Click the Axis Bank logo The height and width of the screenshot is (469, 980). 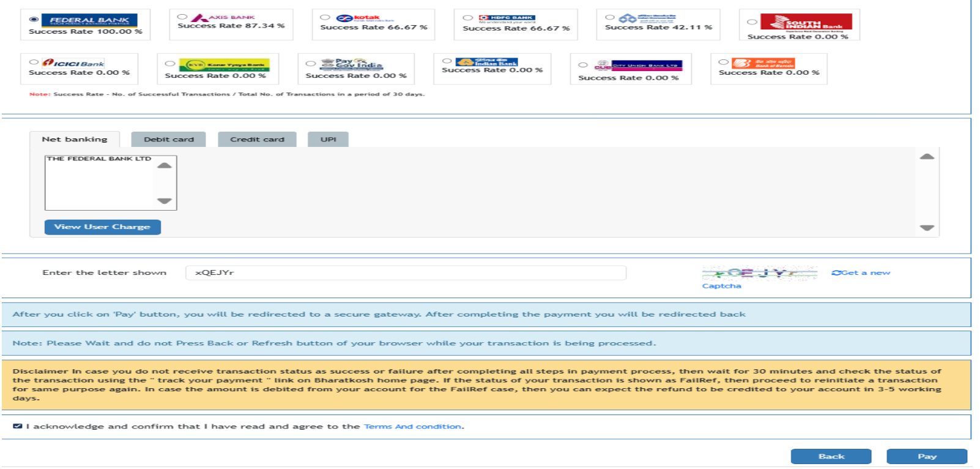point(222,17)
